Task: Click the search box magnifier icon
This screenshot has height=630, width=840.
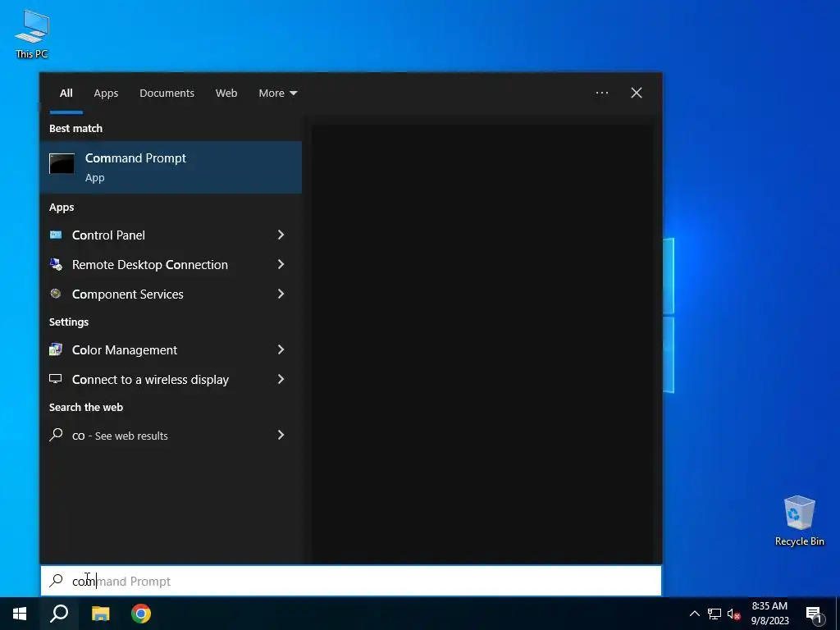Action: [56, 581]
